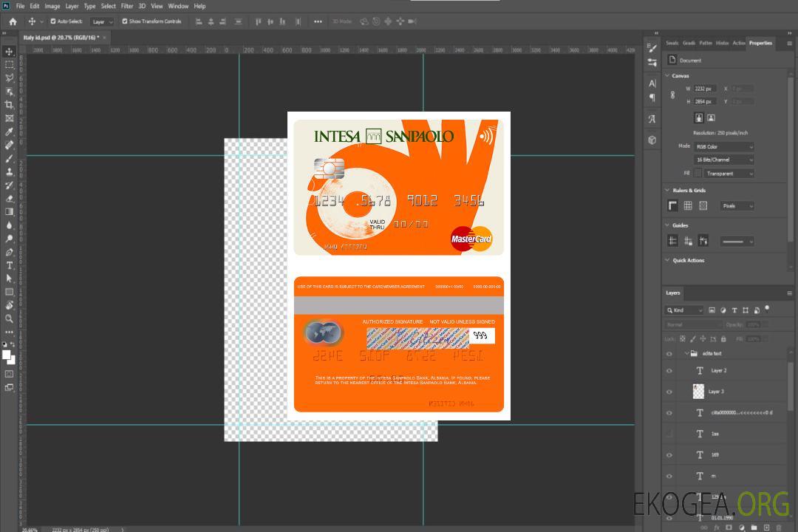This screenshot has height=532, width=798.
Task: Open the 16 Bits/Channel dropdown
Action: tap(724, 160)
